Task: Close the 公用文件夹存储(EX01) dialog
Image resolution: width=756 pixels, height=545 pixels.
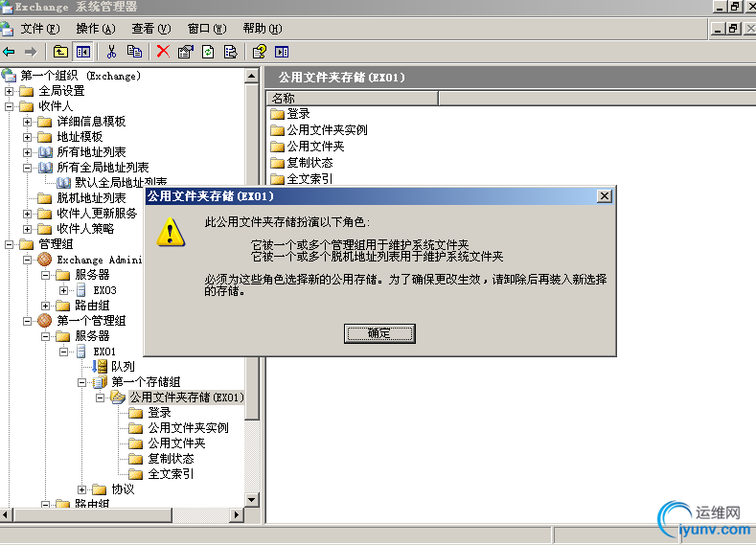Action: (604, 196)
